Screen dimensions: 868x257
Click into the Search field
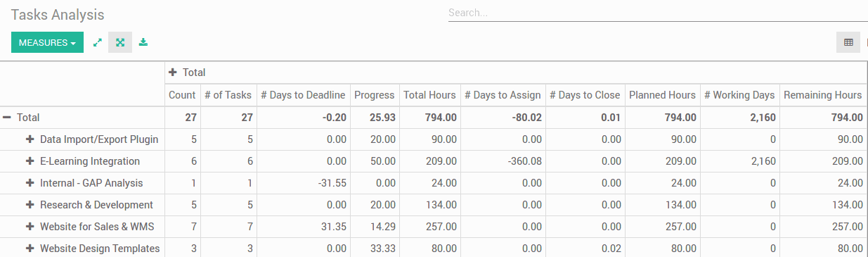[x=658, y=13]
